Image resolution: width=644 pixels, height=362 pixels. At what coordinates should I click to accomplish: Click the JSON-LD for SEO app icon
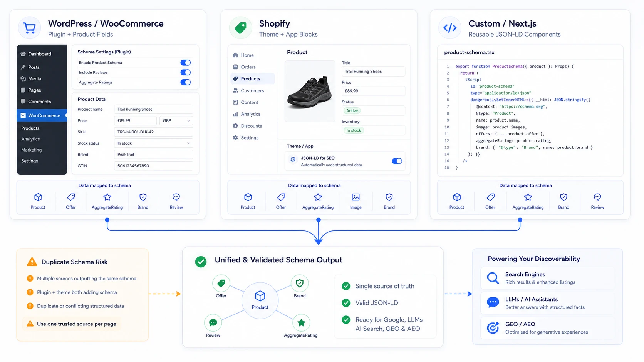pyautogui.click(x=293, y=159)
